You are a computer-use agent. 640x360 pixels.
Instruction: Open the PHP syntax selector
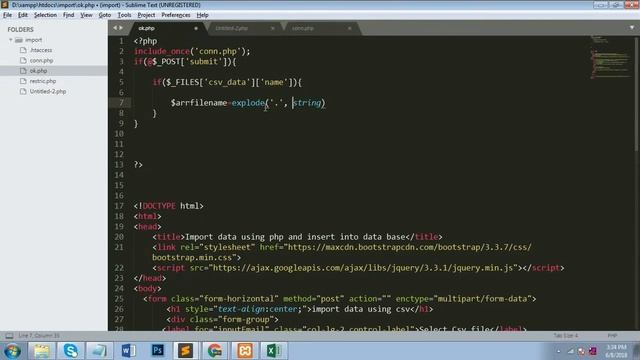612,336
